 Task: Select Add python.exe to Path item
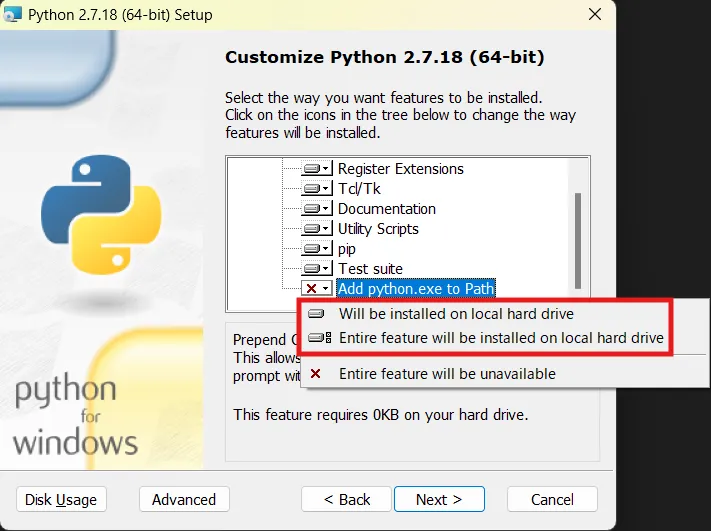(x=416, y=288)
